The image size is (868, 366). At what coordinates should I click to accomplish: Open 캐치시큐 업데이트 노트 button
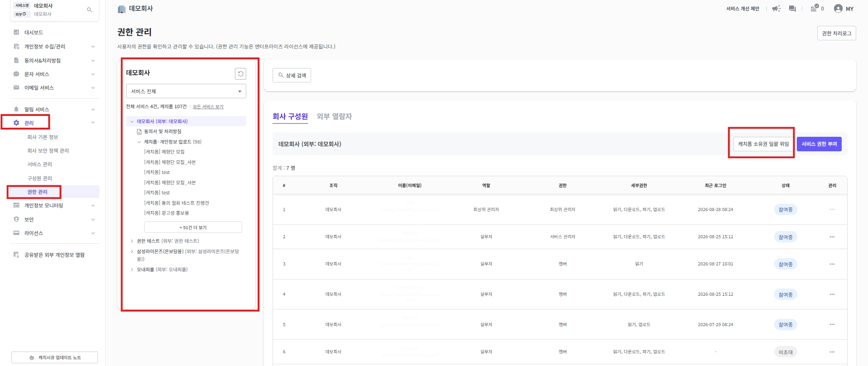[54, 357]
